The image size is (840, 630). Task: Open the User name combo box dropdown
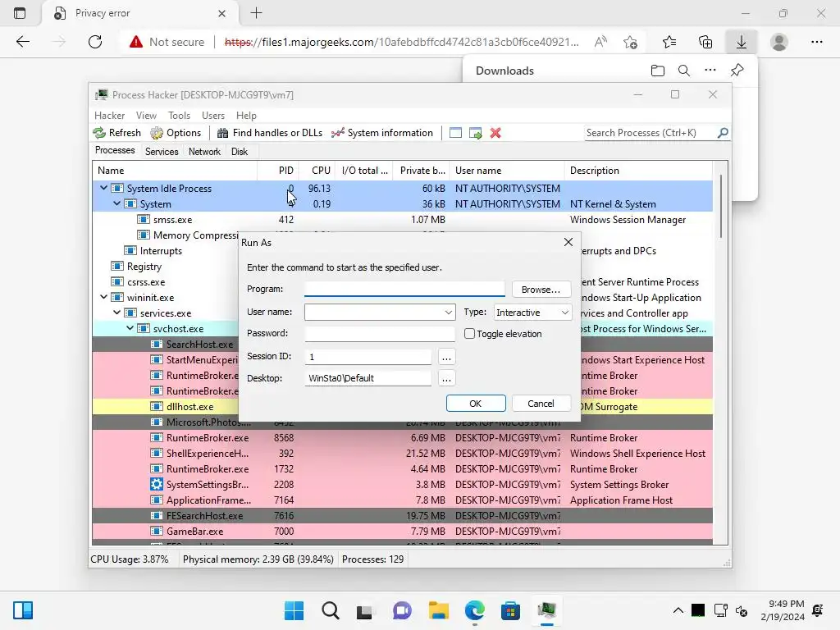(x=449, y=313)
